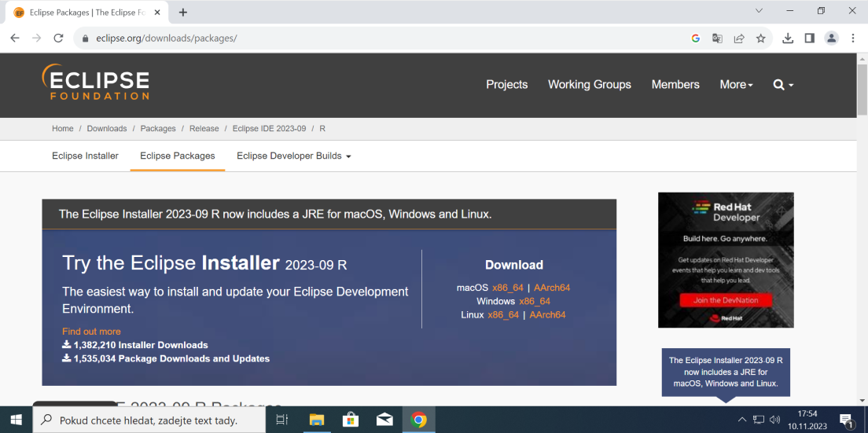868x433 pixels.
Task: Click the scrollbar down arrow
Action: pyautogui.click(x=862, y=400)
